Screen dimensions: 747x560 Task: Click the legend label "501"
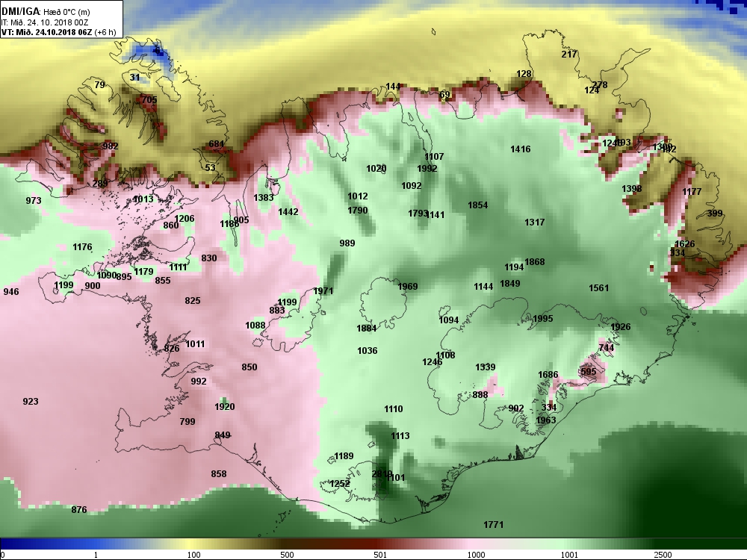(x=380, y=555)
